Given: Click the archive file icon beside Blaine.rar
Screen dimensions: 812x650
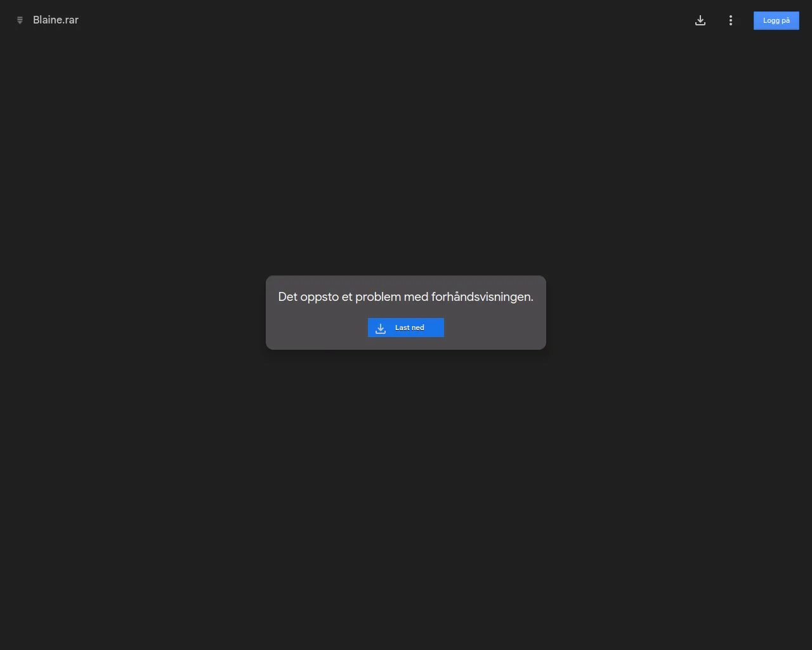Looking at the screenshot, I should [x=20, y=20].
